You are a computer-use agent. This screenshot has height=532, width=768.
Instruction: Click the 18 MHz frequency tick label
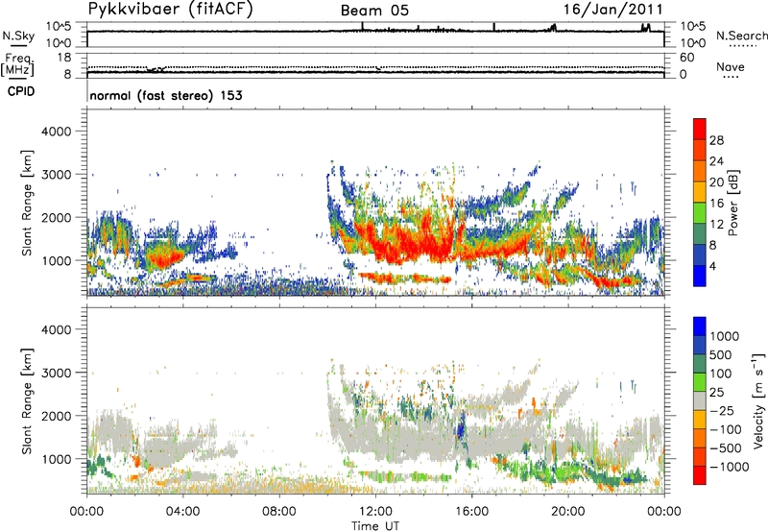63,58
